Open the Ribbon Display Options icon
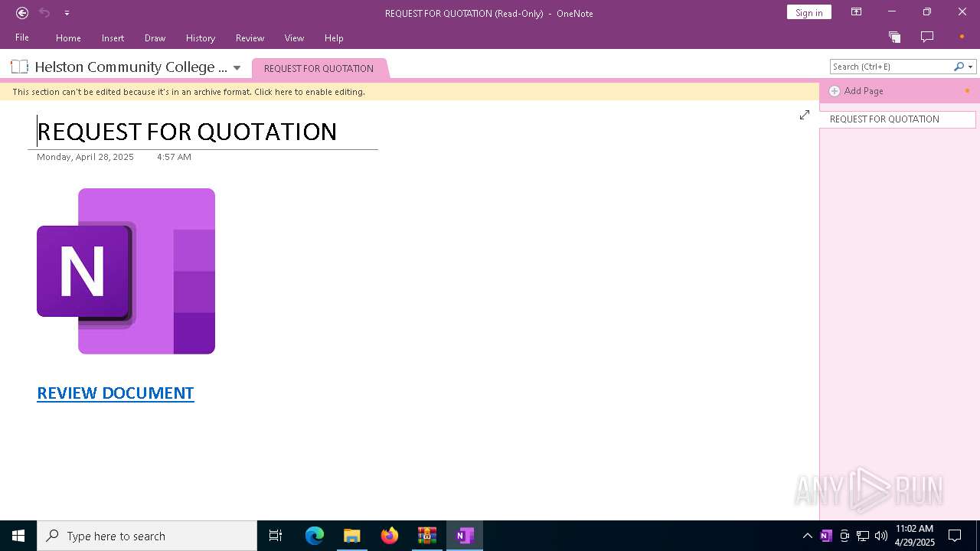 [857, 12]
